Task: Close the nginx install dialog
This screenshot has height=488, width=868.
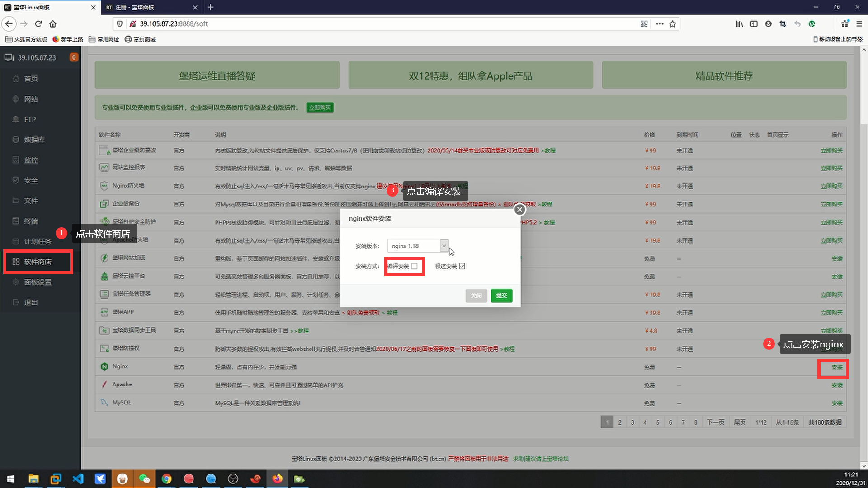Action: (519, 210)
